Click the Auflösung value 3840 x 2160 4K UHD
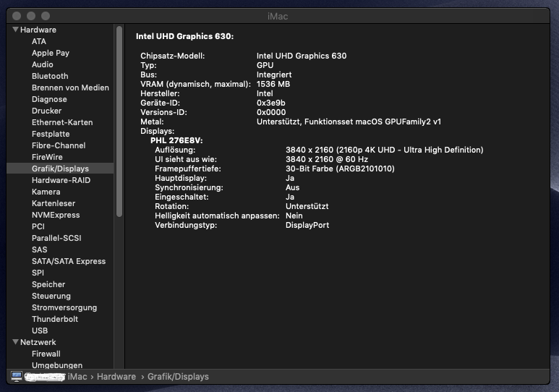The height and width of the screenshot is (392, 559). tap(384, 150)
